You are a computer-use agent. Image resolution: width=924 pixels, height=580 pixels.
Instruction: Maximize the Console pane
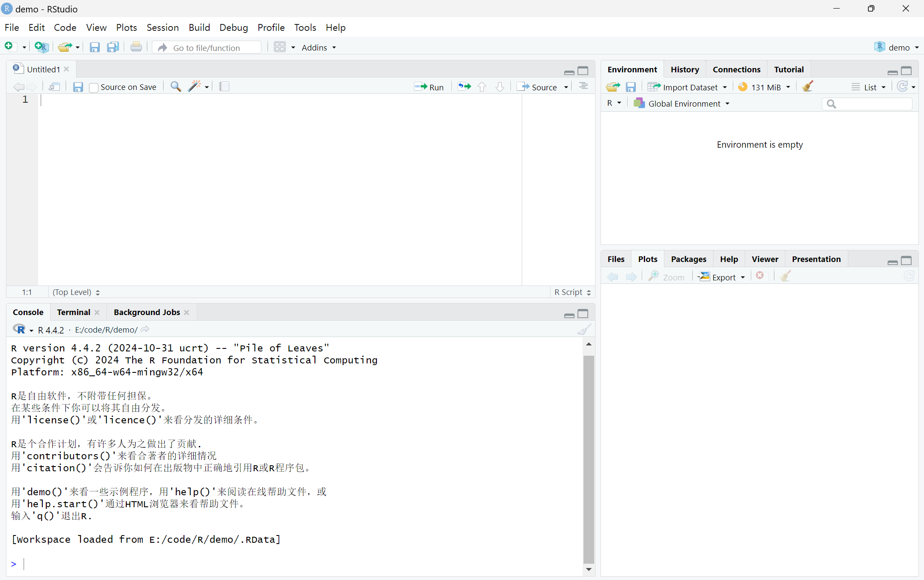click(x=583, y=314)
